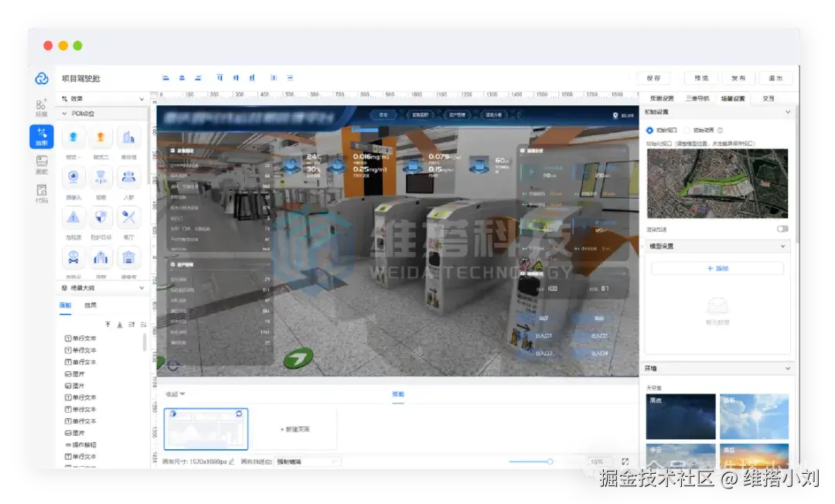Click + 新建页面 to add a page
835x504 pixels.
point(295,429)
